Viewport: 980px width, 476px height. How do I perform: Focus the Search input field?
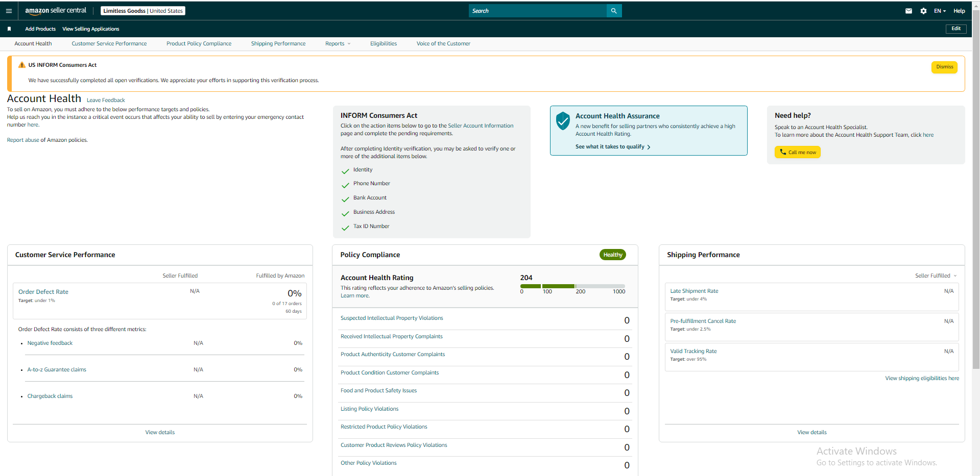(538, 11)
